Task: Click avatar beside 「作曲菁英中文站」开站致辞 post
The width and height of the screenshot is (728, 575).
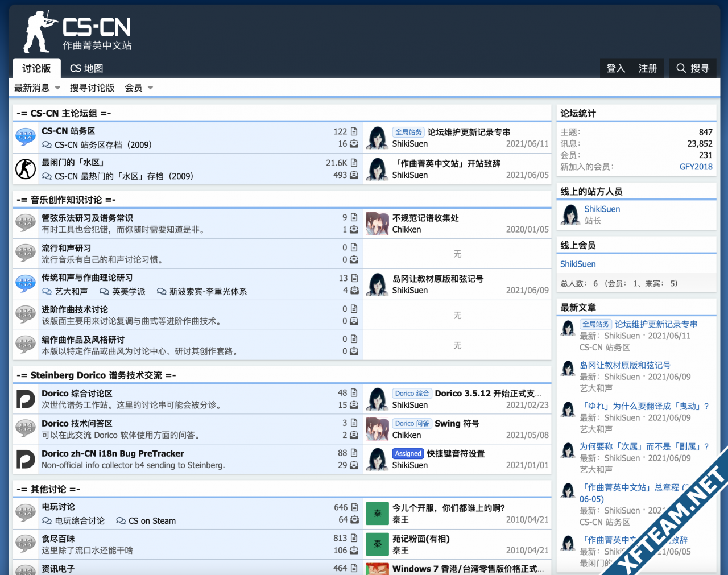Action: 377,169
